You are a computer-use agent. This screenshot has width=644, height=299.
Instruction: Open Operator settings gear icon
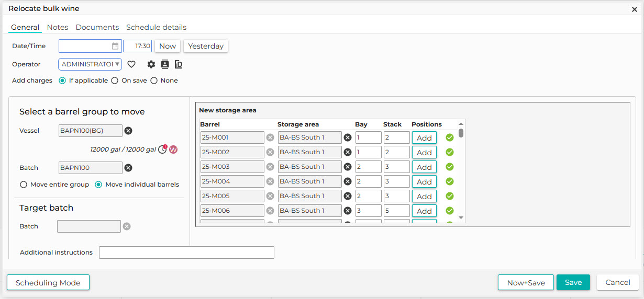tap(151, 64)
